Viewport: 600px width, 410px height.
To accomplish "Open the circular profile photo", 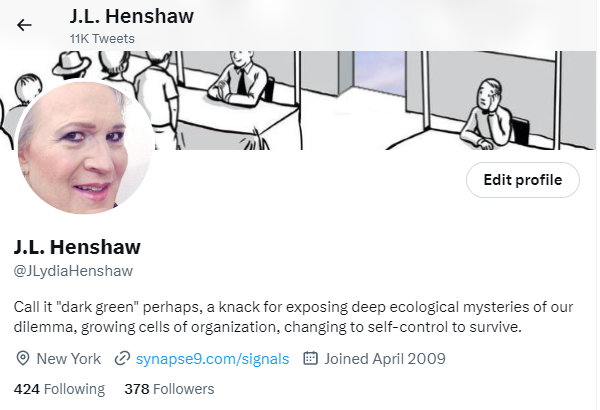I will point(85,147).
